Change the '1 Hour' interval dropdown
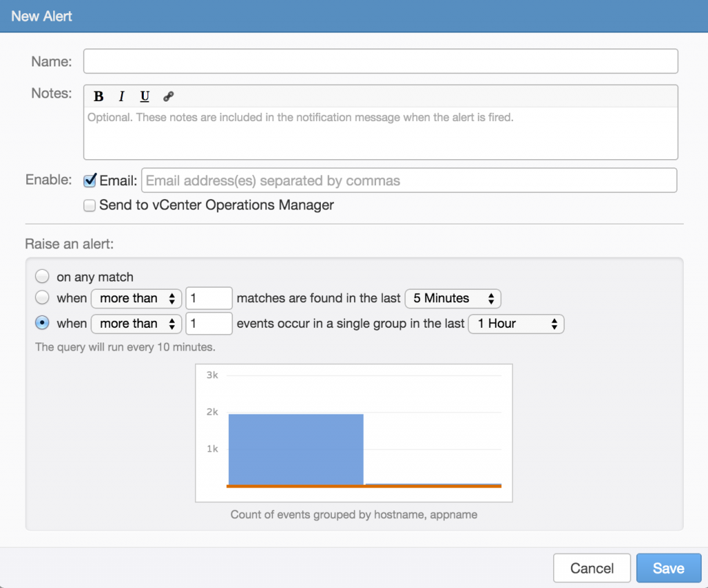Image resolution: width=708 pixels, height=588 pixels. tap(516, 323)
